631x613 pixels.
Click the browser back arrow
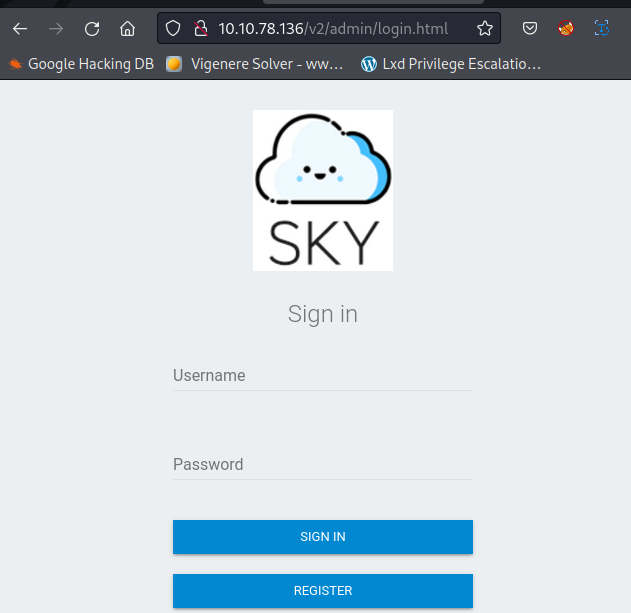tap(20, 29)
